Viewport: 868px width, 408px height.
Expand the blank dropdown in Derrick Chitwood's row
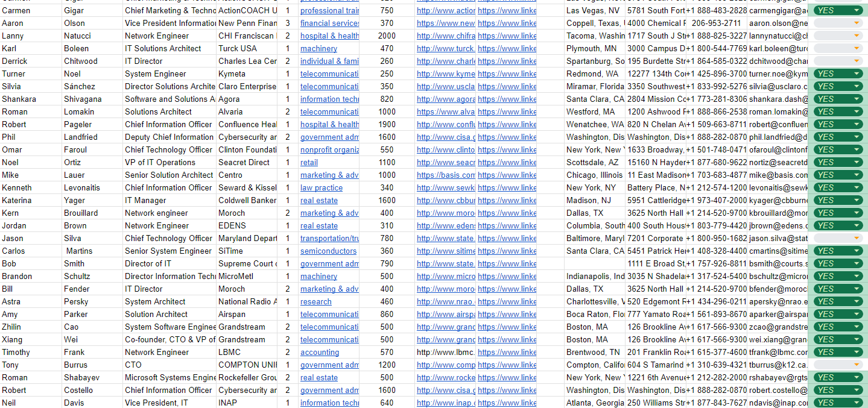point(838,61)
